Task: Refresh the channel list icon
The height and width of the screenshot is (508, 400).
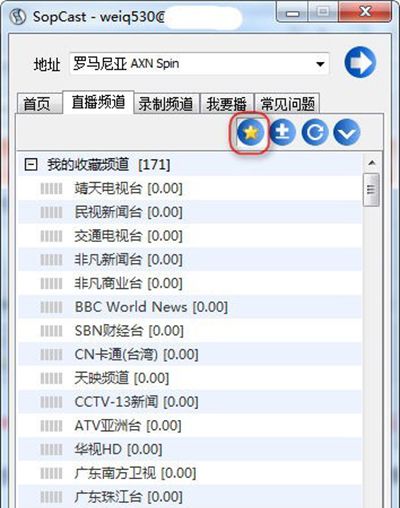Action: click(x=315, y=133)
